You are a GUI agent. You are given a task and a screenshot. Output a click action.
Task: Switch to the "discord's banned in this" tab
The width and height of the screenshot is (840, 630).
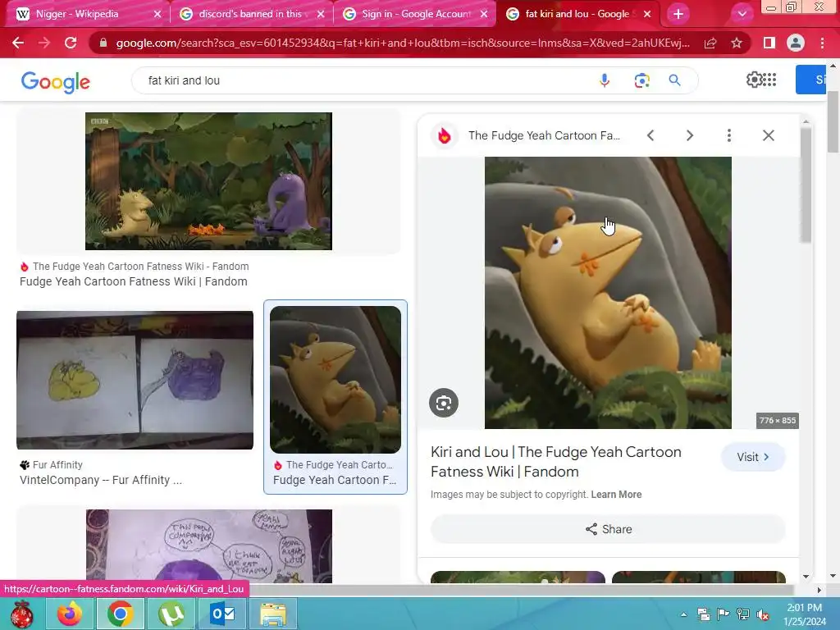[x=250, y=14]
